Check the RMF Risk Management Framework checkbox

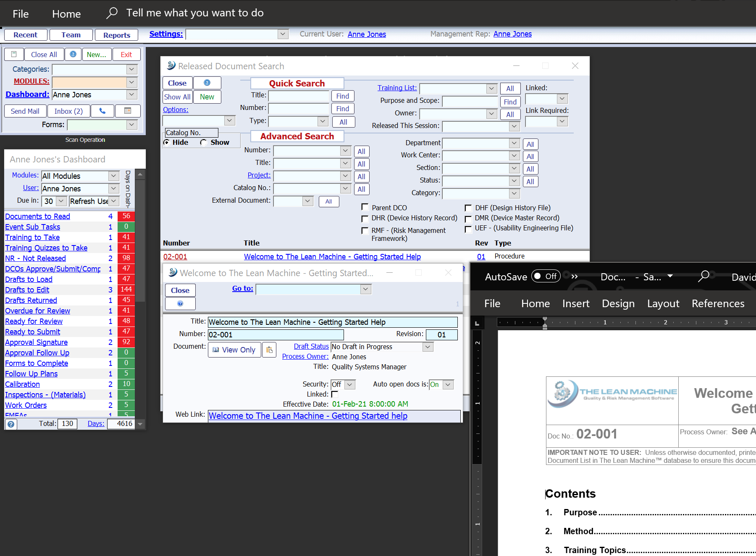(x=365, y=230)
